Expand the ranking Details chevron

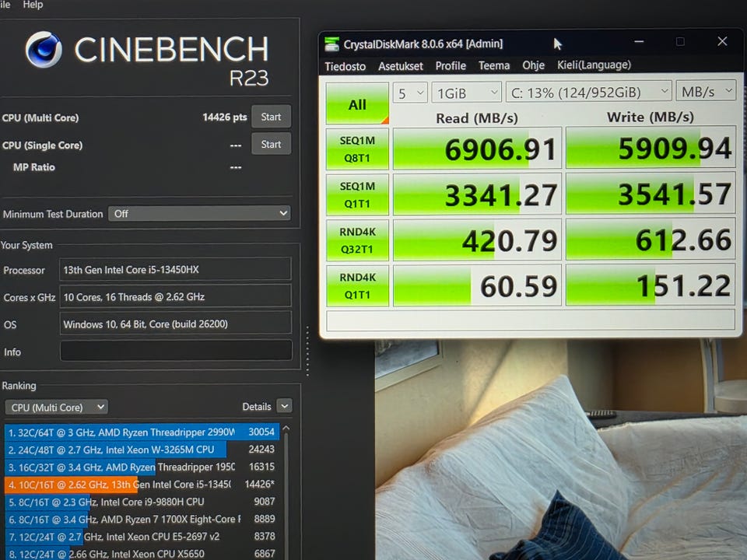coord(285,406)
